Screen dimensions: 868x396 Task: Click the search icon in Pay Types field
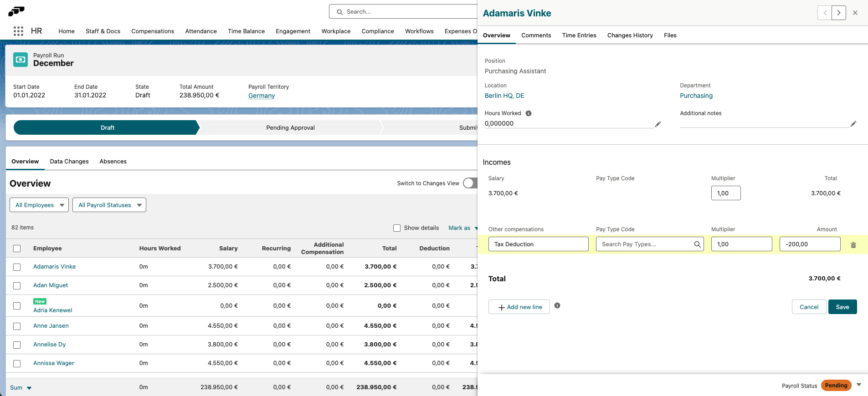(697, 244)
